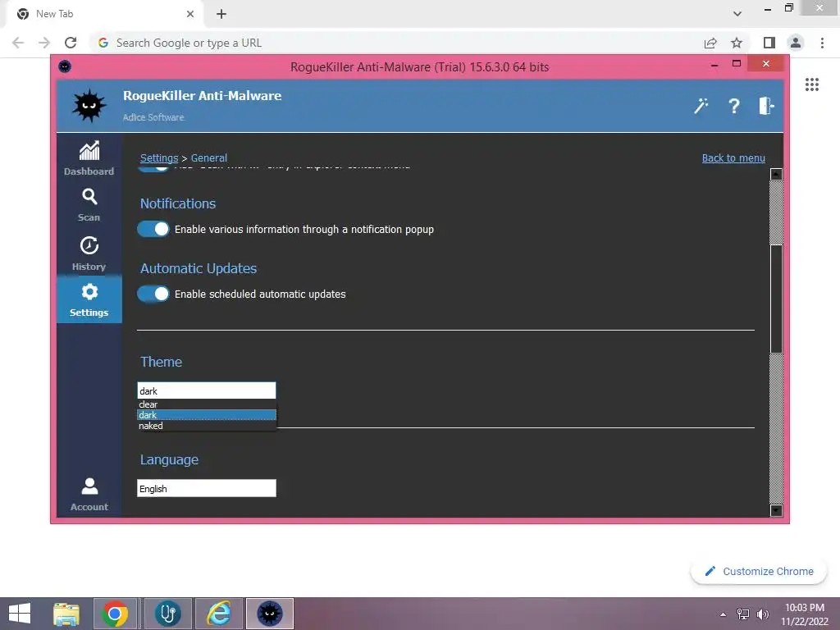Click the settings scrollbar up arrow
Image resolution: width=840 pixels, height=630 pixels.
[x=776, y=174]
